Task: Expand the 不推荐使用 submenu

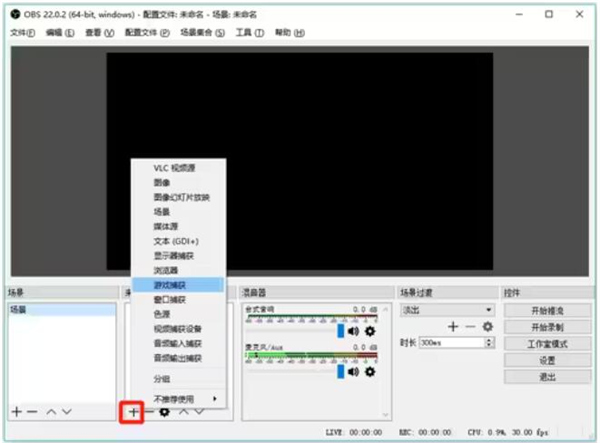Action: point(179,398)
